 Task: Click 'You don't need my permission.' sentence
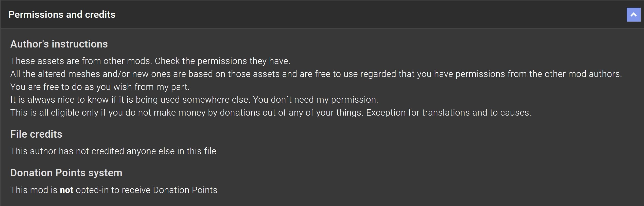316,100
